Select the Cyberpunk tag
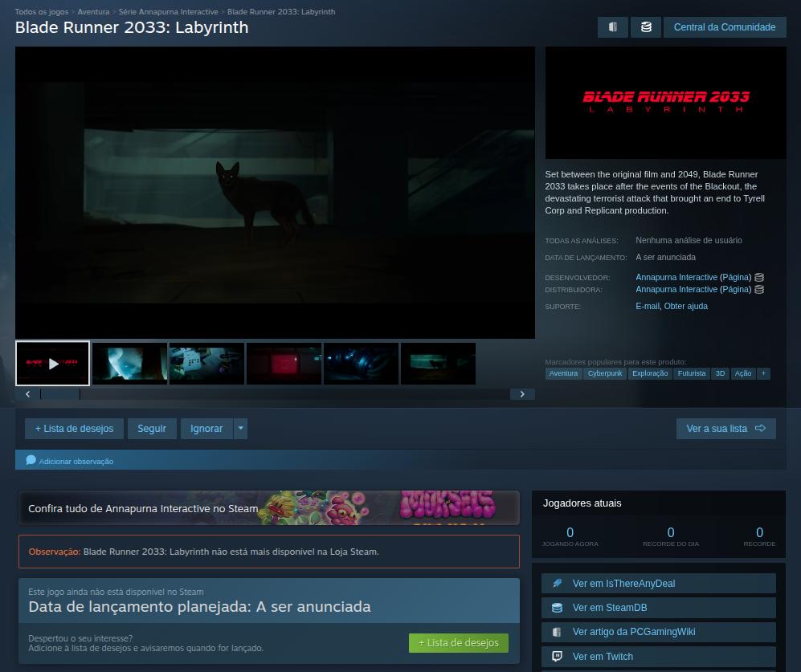The width and height of the screenshot is (801, 672). point(605,373)
